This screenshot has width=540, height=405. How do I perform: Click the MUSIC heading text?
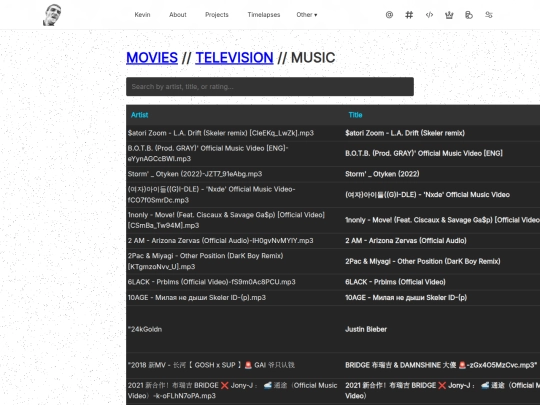click(x=313, y=58)
